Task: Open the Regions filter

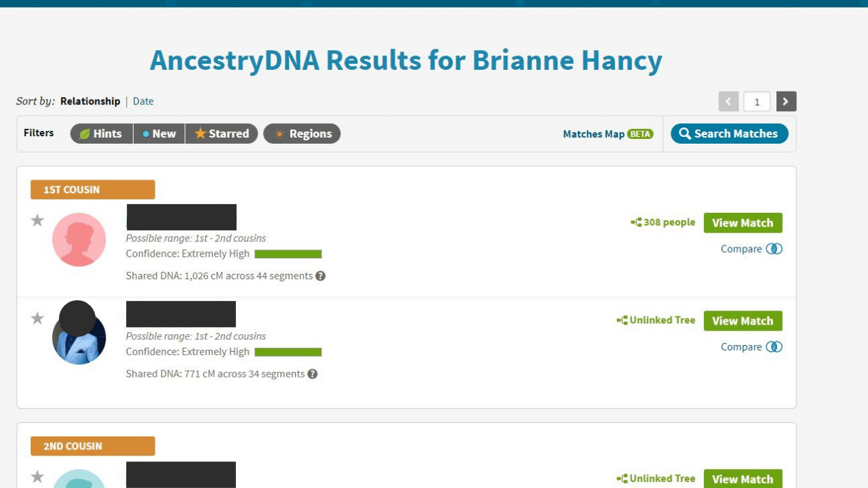Action: coord(302,134)
